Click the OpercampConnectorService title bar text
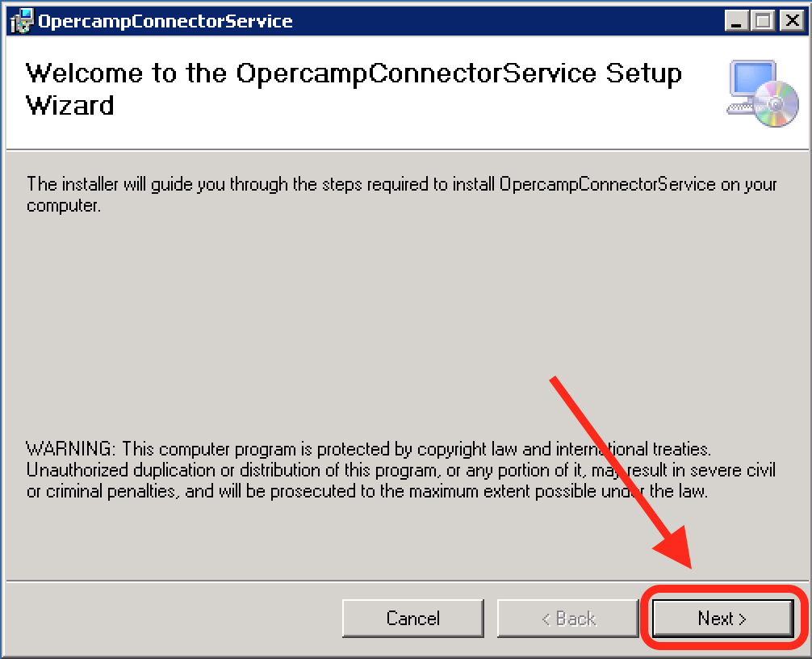The height and width of the screenshot is (659, 812). pyautogui.click(x=165, y=21)
